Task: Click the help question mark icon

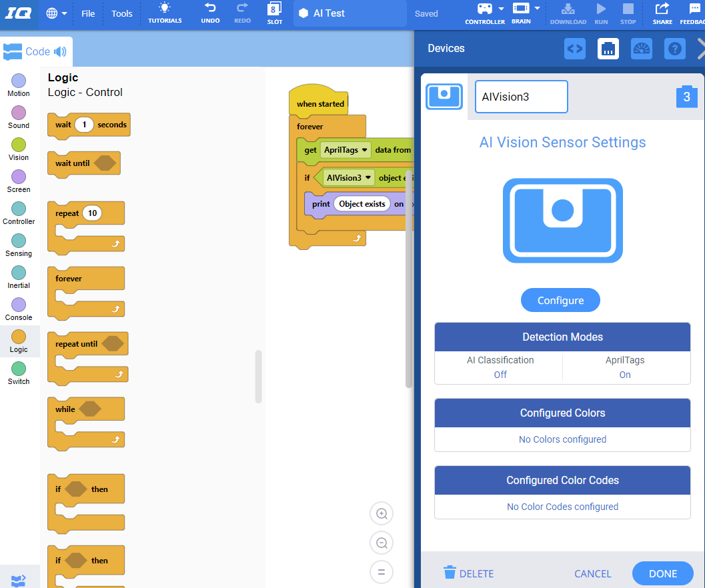Action: [x=674, y=49]
